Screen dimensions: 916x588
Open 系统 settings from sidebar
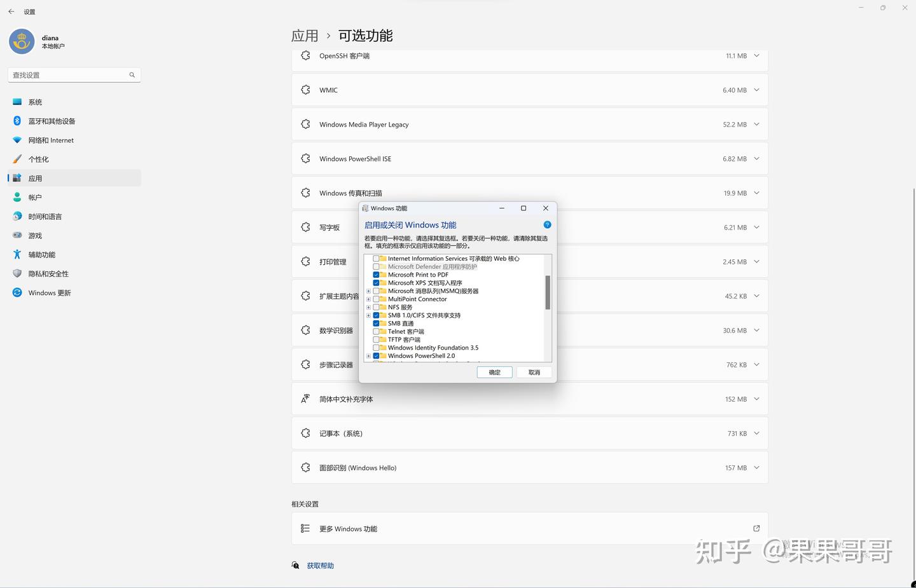(x=35, y=102)
